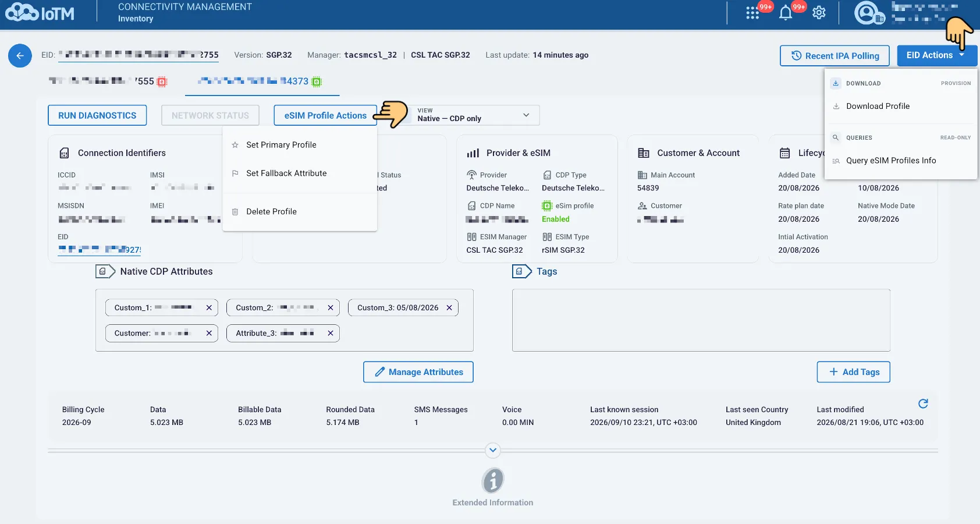Click the Download section header icon
Image resolution: width=980 pixels, height=524 pixels.
[x=836, y=83]
